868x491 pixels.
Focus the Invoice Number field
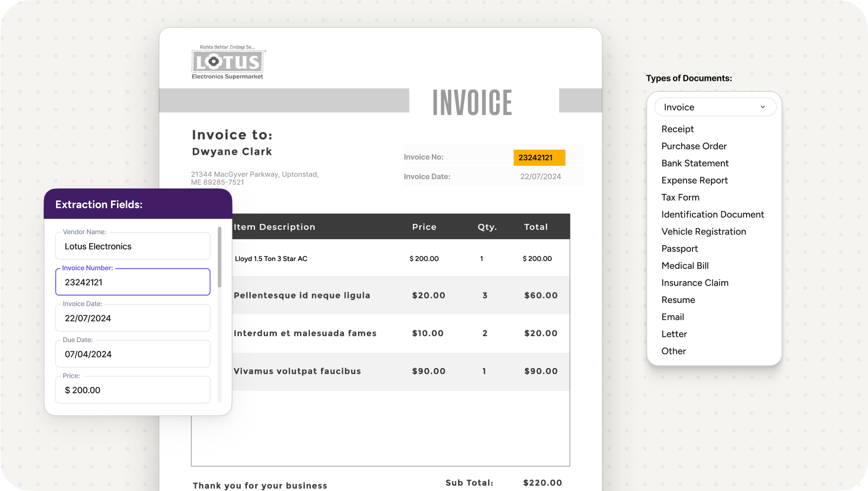pyautogui.click(x=133, y=282)
